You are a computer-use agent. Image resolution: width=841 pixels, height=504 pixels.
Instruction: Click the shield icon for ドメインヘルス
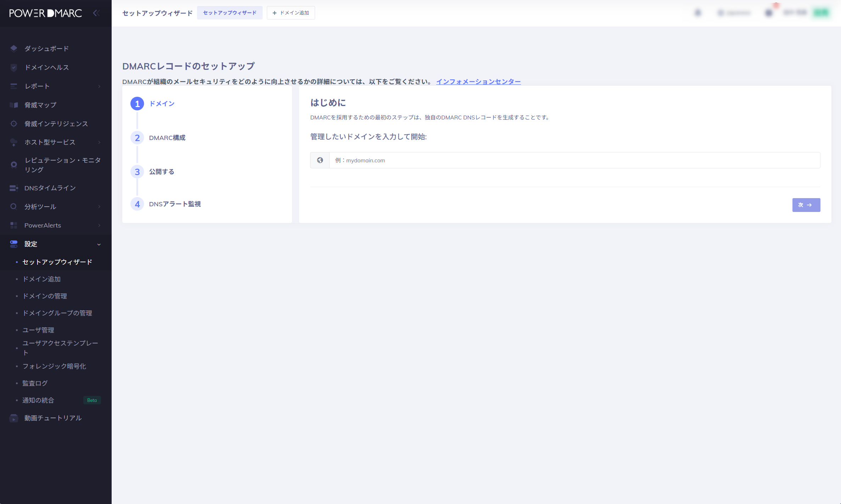point(13,67)
